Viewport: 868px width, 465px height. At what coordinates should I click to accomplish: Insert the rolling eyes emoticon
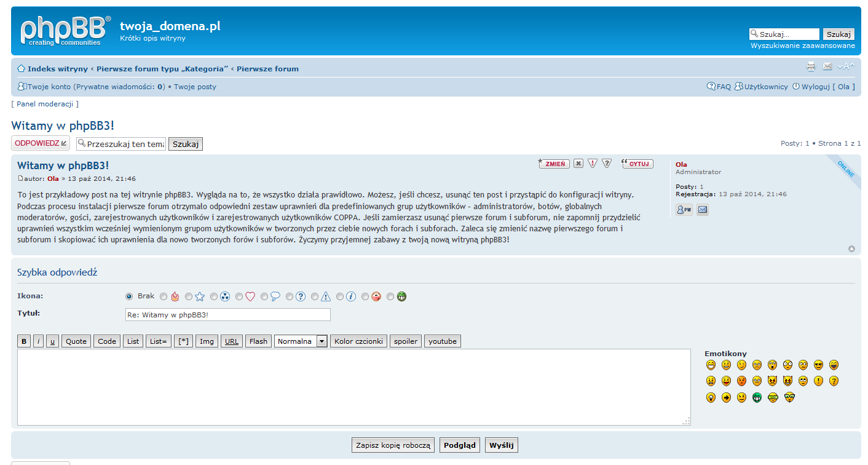pos(803,381)
